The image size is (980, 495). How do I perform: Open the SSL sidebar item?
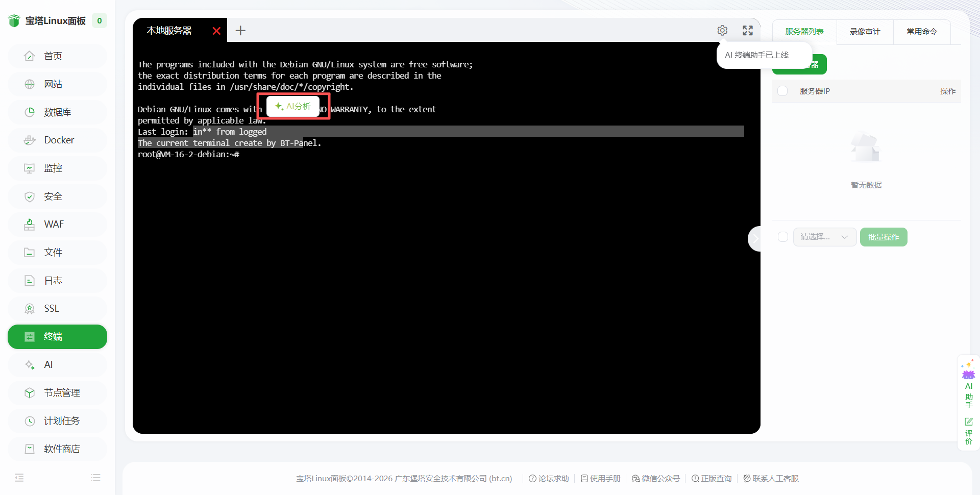pos(57,308)
